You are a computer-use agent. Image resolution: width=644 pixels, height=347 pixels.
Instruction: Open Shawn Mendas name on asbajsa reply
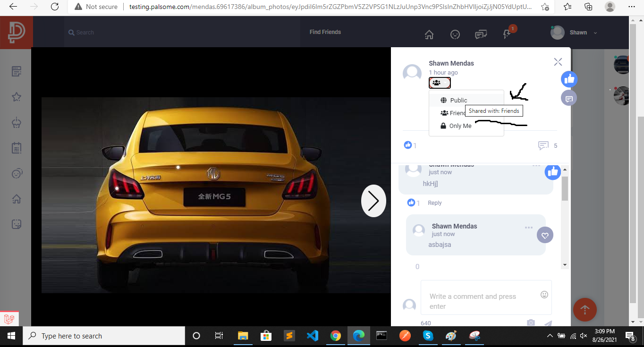(x=454, y=226)
